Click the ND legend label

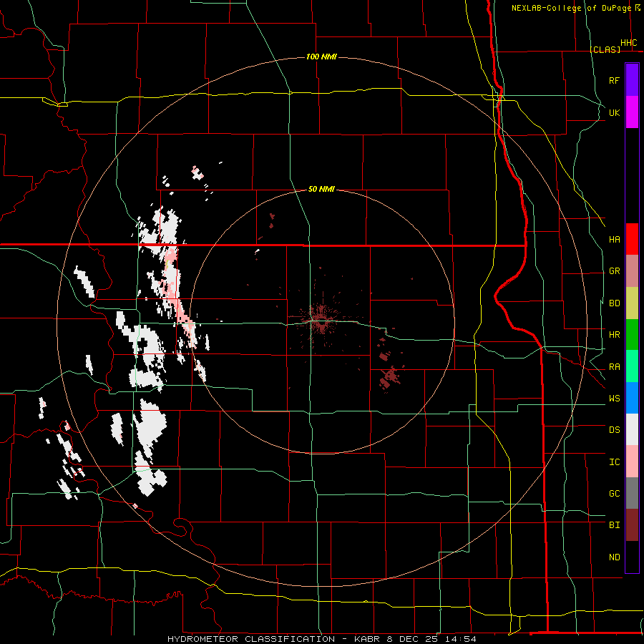(x=614, y=557)
